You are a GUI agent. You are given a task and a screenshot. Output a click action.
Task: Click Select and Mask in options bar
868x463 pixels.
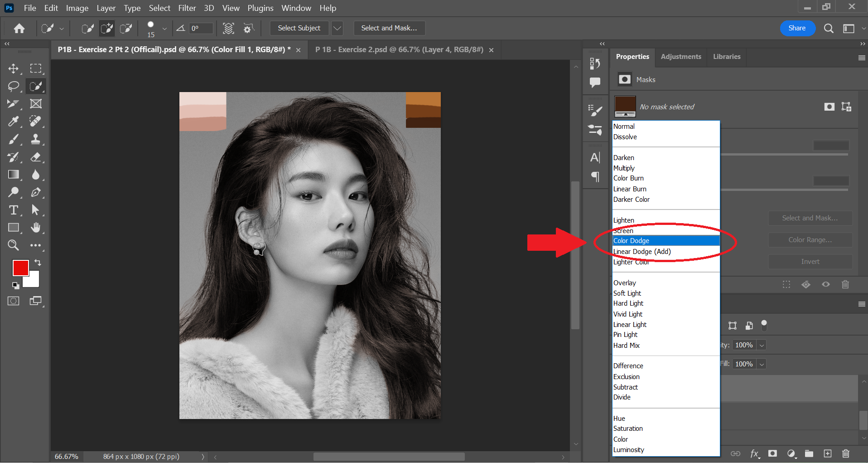[389, 28]
